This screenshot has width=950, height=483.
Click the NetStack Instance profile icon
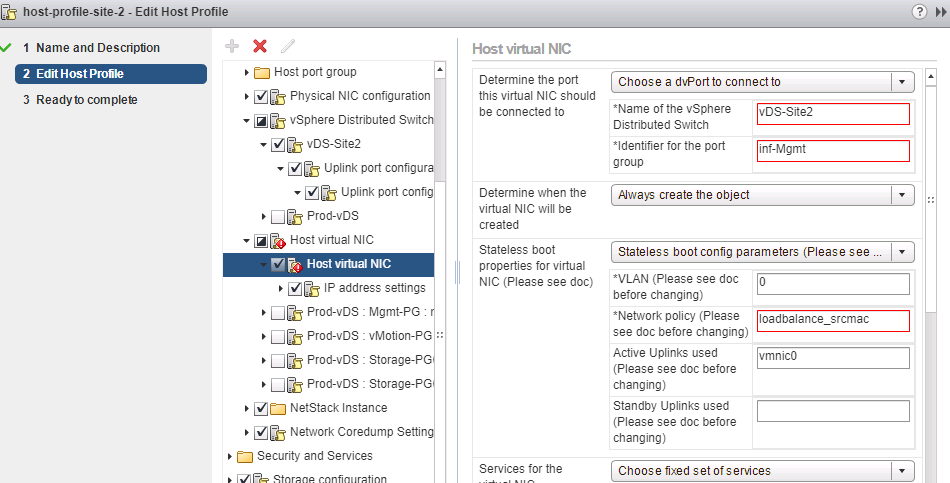(278, 408)
